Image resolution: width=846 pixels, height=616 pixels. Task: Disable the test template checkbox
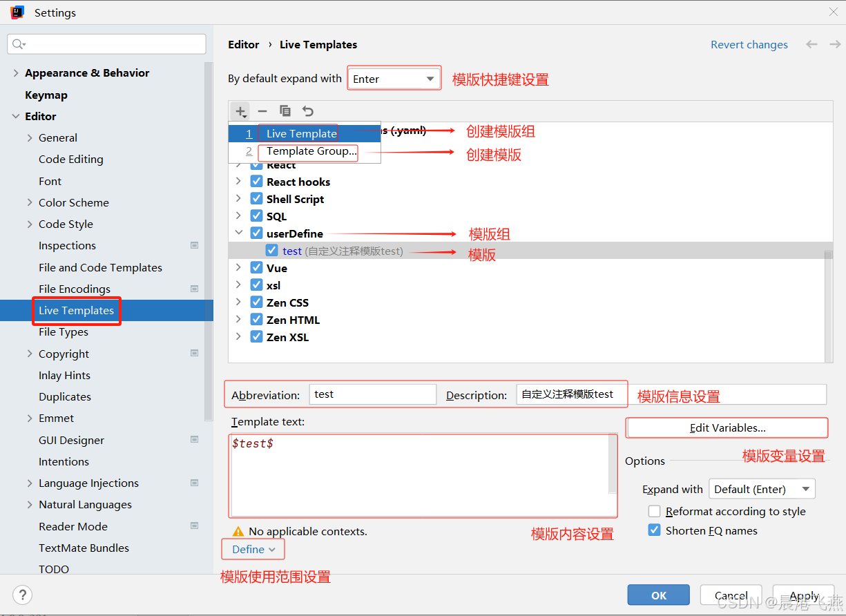272,251
